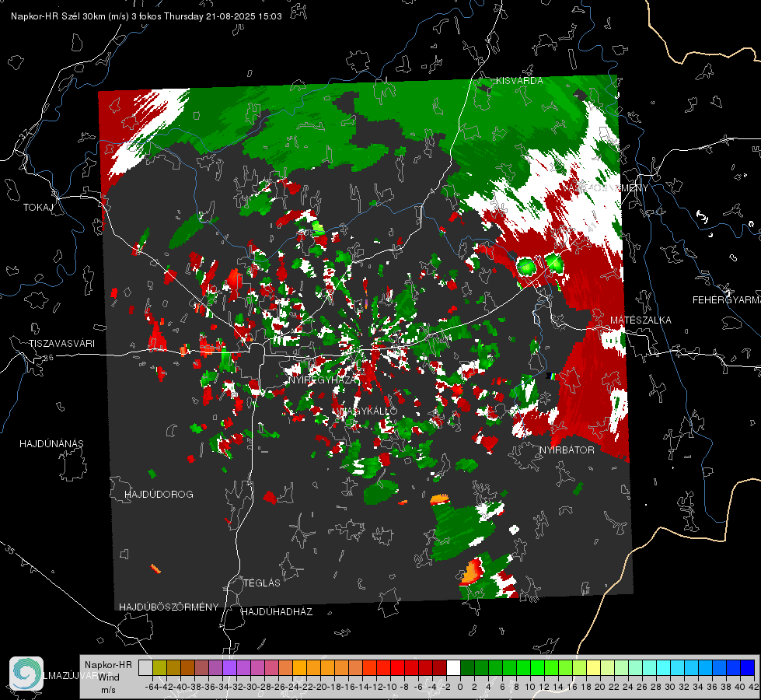The width and height of the screenshot is (761, 700).
Task: Click the 0 value on the legend scale
Action: (460, 687)
